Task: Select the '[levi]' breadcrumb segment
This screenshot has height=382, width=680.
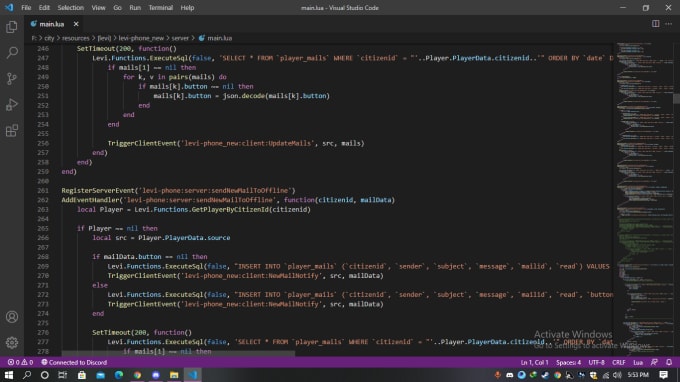Action: coord(104,38)
